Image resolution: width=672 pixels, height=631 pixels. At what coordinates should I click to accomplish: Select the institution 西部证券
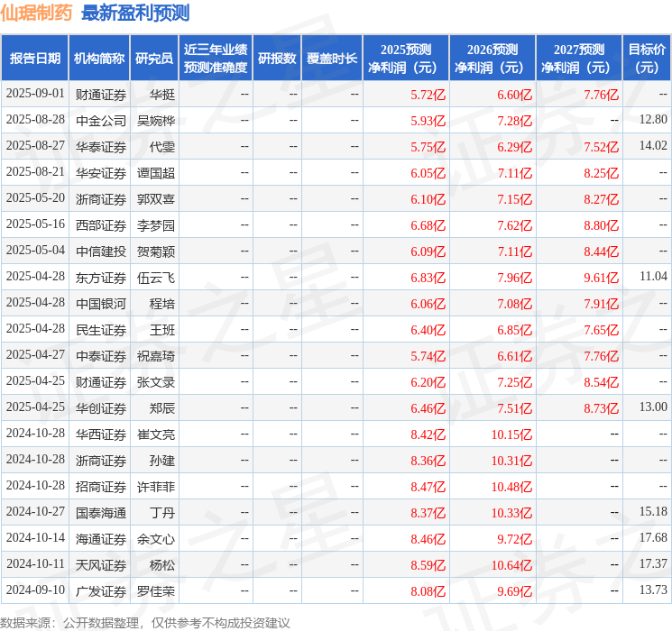pos(101,224)
